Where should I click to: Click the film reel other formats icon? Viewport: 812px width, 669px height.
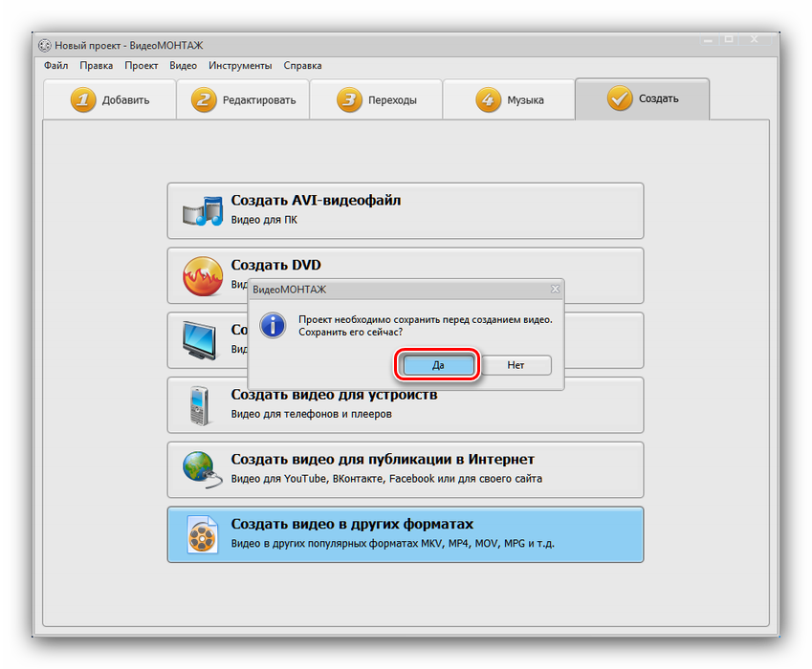(202, 534)
